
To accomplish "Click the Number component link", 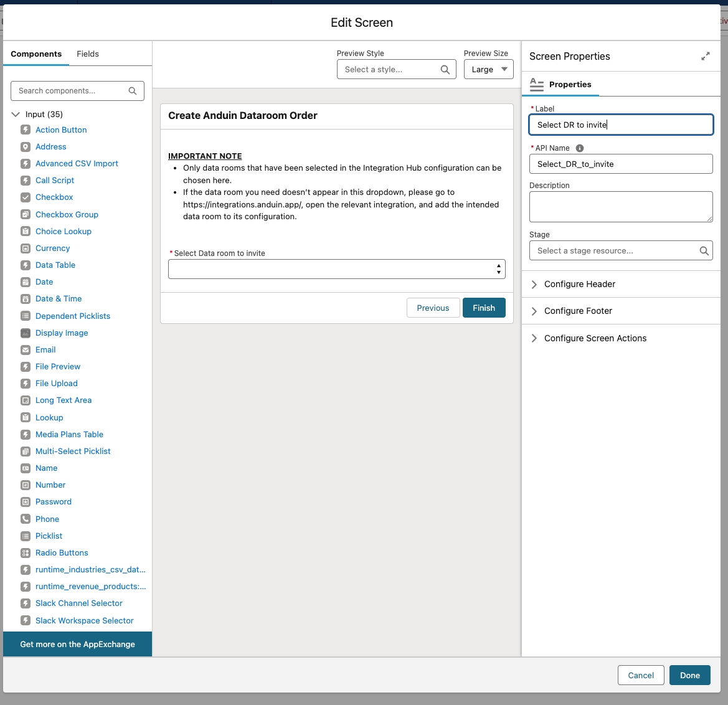I will [x=50, y=485].
